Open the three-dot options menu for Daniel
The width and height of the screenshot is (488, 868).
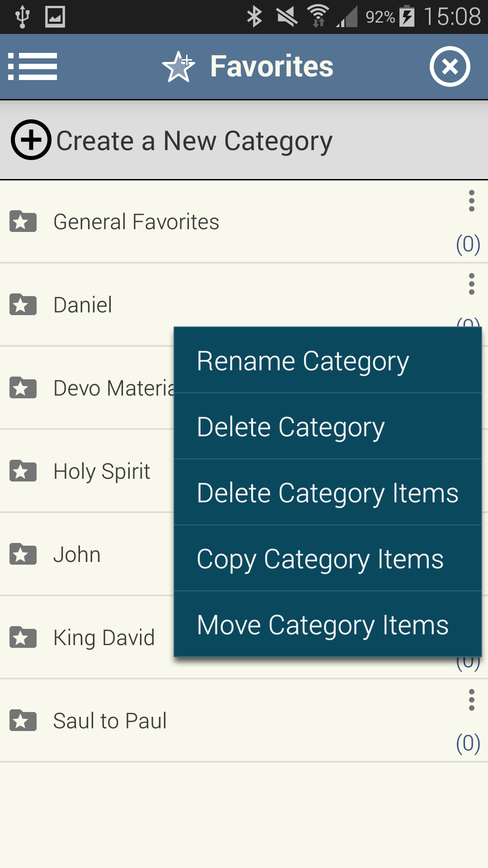coord(471,284)
